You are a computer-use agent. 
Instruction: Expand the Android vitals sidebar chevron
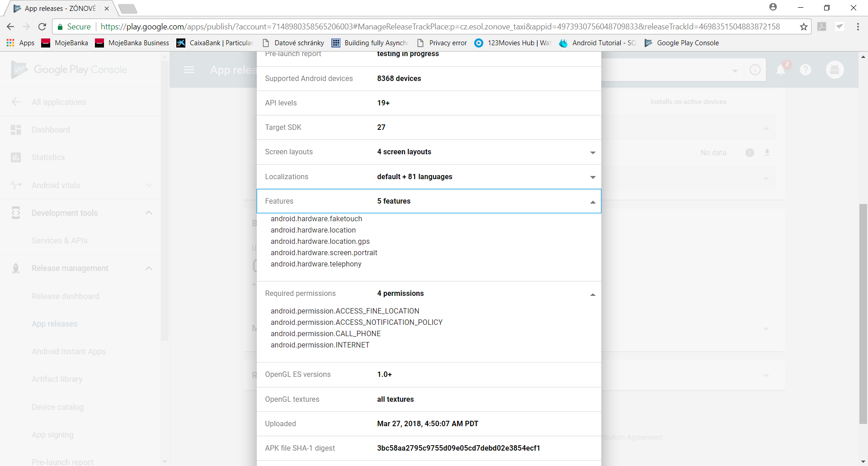pos(149,185)
